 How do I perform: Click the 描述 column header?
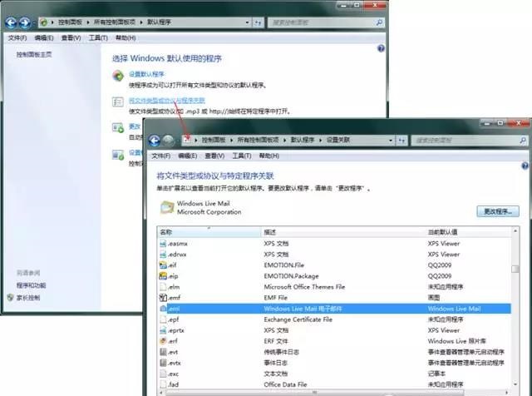point(343,232)
